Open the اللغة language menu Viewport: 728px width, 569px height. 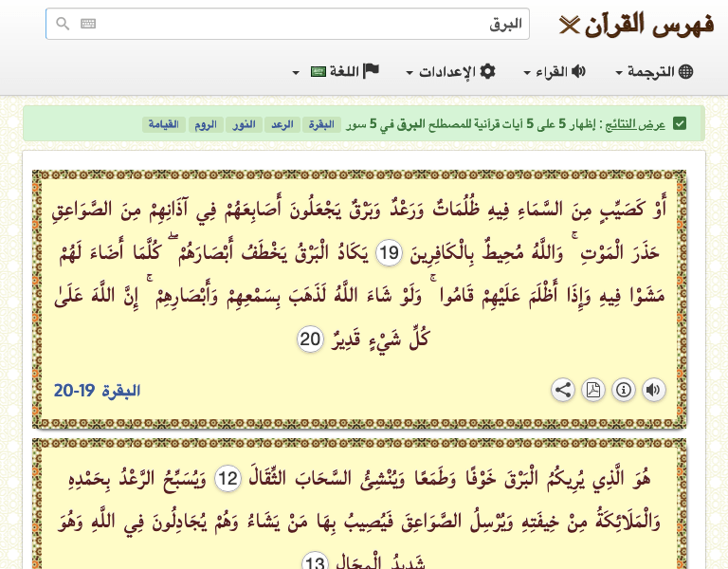(336, 71)
